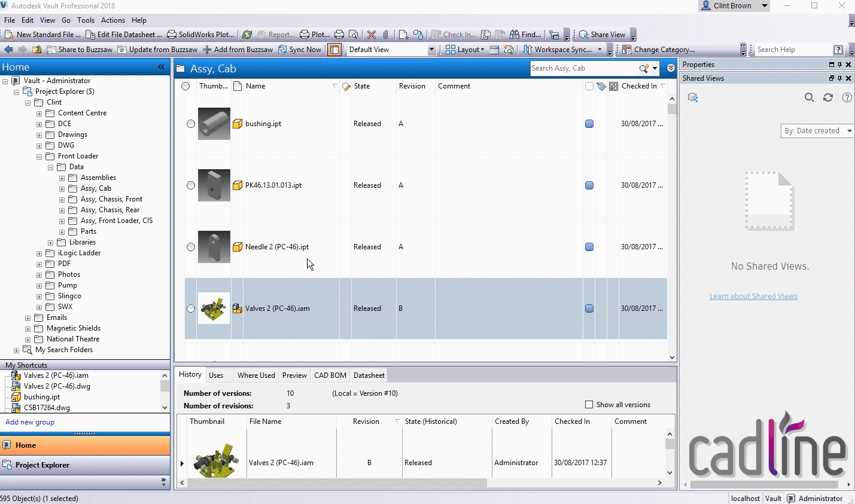This screenshot has height=504, width=855.
Task: Click the Shared Views search magnifier icon
Action: 809,97
